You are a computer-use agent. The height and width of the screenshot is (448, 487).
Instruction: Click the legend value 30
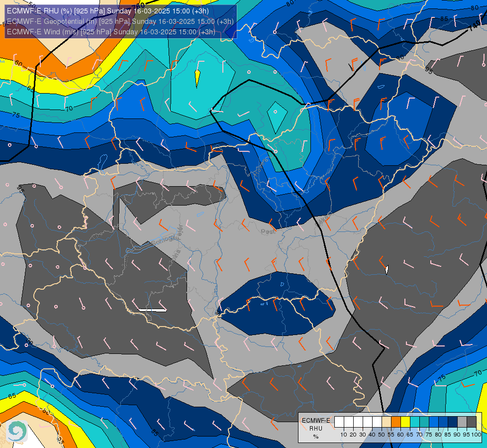(363, 435)
